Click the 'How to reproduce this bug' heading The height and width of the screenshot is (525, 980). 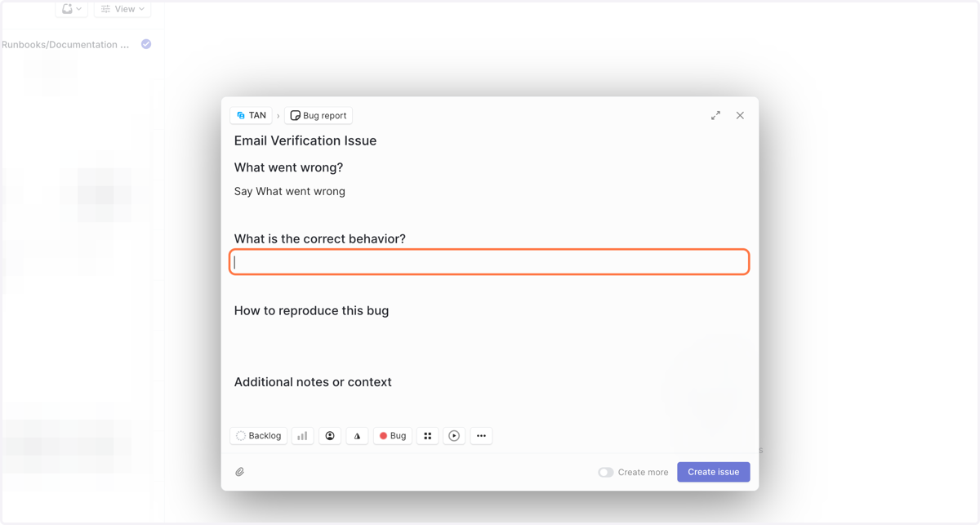(x=311, y=310)
